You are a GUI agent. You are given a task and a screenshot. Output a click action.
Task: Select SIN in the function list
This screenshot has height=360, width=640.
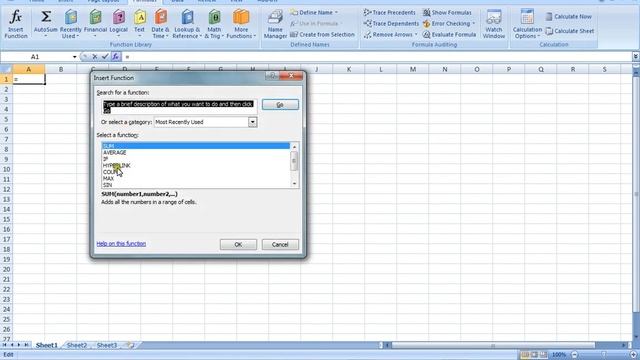point(196,185)
